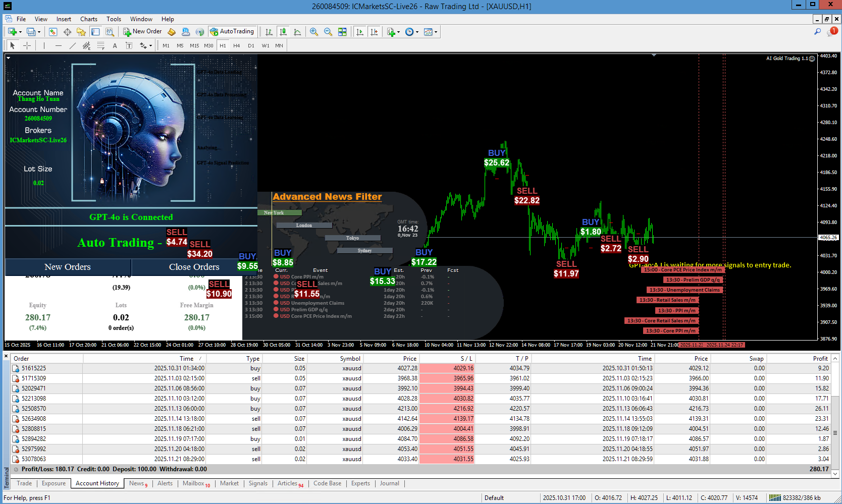Toggle the AutoTrading button

tap(232, 32)
